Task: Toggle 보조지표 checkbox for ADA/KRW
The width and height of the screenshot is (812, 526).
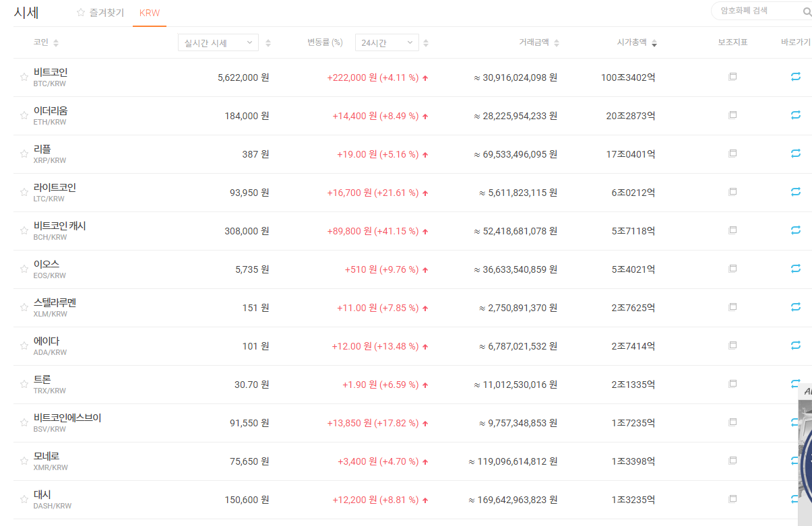Action: 733,346
